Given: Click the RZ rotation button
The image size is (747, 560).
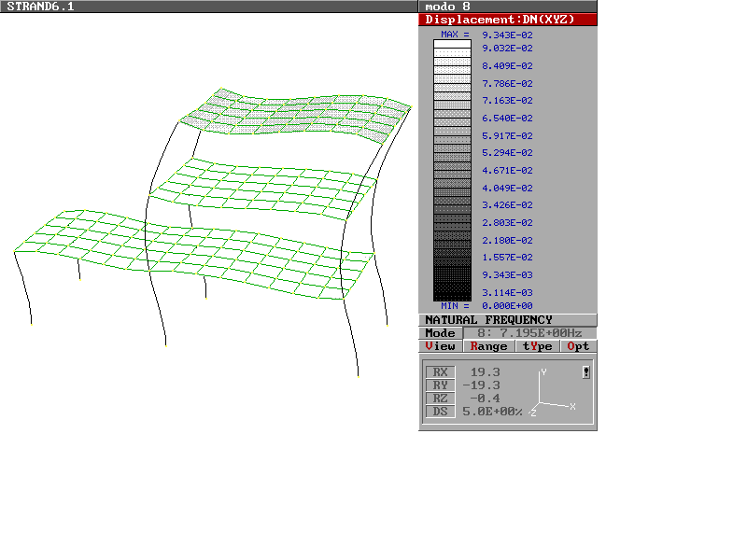Looking at the screenshot, I should 440,399.
